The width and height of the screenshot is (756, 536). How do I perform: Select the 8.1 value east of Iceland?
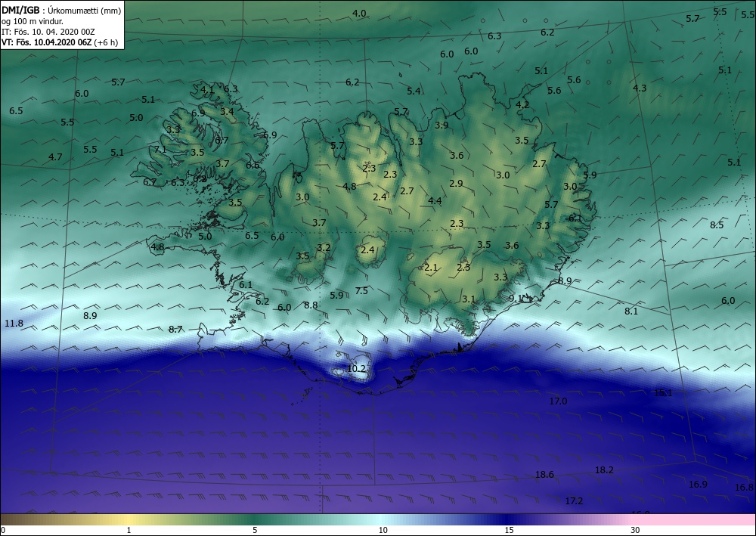pos(631,311)
